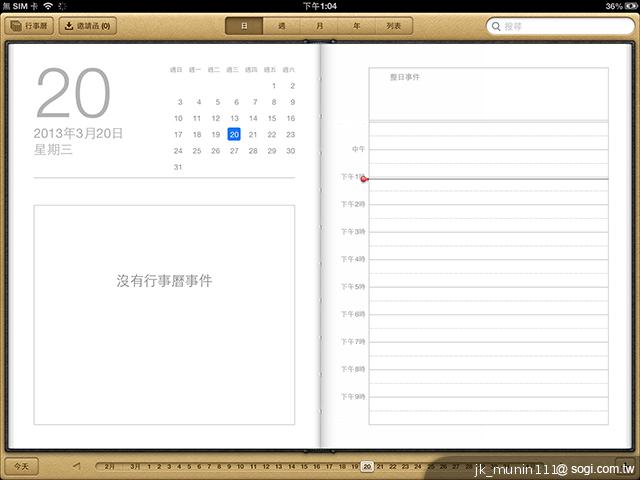Viewport: 640px width, 480px height.
Task: Select day 15 on the bottom timeline
Action: 304,466
